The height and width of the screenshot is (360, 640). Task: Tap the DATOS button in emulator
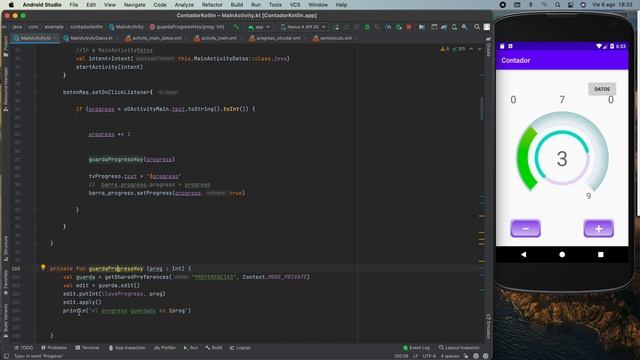(x=602, y=89)
